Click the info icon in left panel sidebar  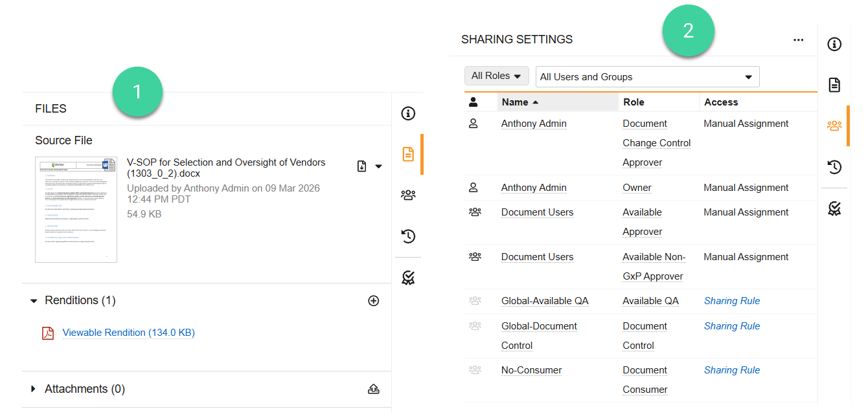(408, 114)
